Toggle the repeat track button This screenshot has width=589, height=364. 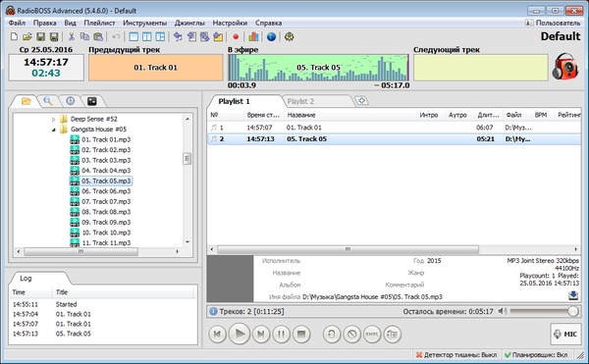(x=332, y=334)
